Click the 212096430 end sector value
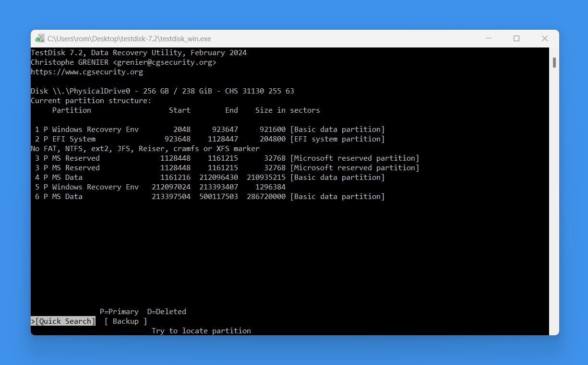Image resolution: width=588 pixels, height=365 pixels. point(219,177)
